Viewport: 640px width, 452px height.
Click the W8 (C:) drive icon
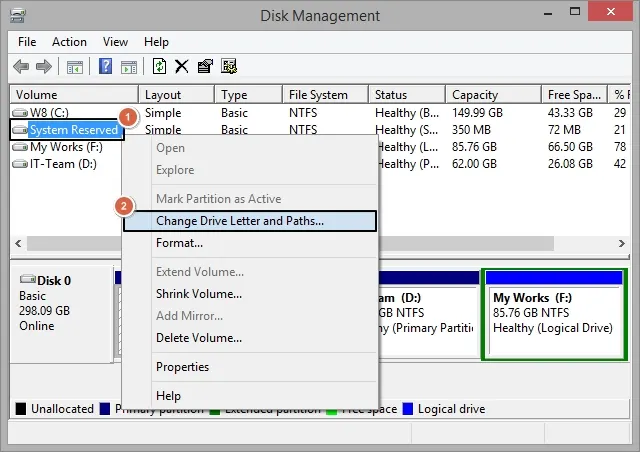pos(20,113)
